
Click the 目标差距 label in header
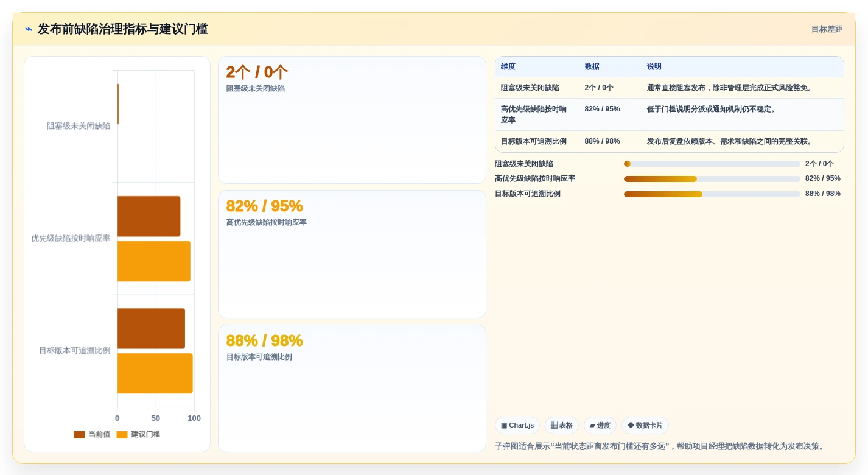click(827, 29)
